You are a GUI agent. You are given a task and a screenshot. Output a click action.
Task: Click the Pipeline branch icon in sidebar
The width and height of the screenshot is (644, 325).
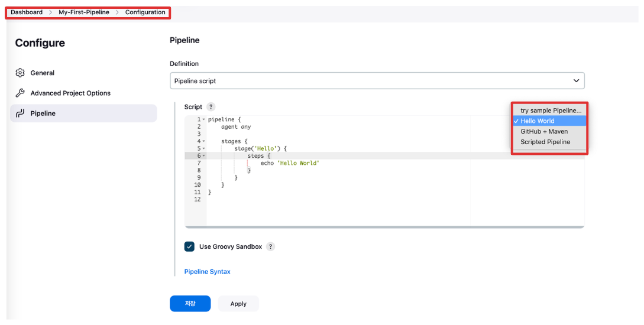[x=20, y=113]
